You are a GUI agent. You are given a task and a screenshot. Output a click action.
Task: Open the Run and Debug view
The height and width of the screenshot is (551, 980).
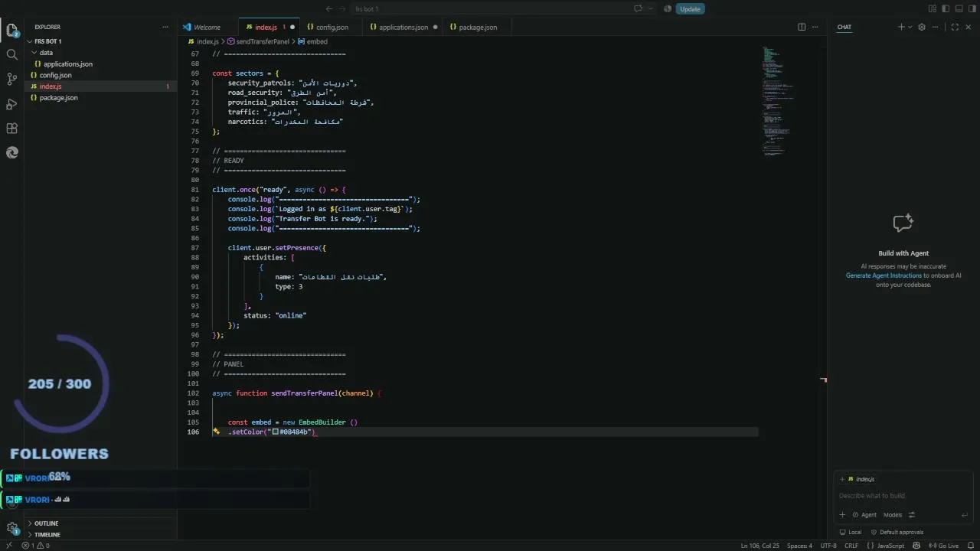[x=12, y=103]
